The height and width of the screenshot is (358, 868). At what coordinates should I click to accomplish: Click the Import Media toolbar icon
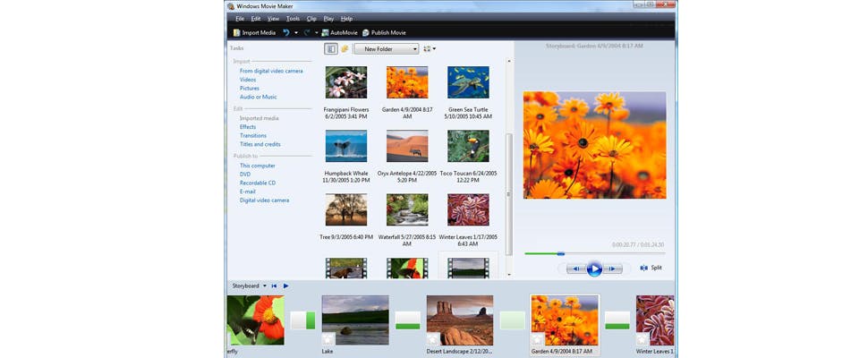(x=237, y=32)
